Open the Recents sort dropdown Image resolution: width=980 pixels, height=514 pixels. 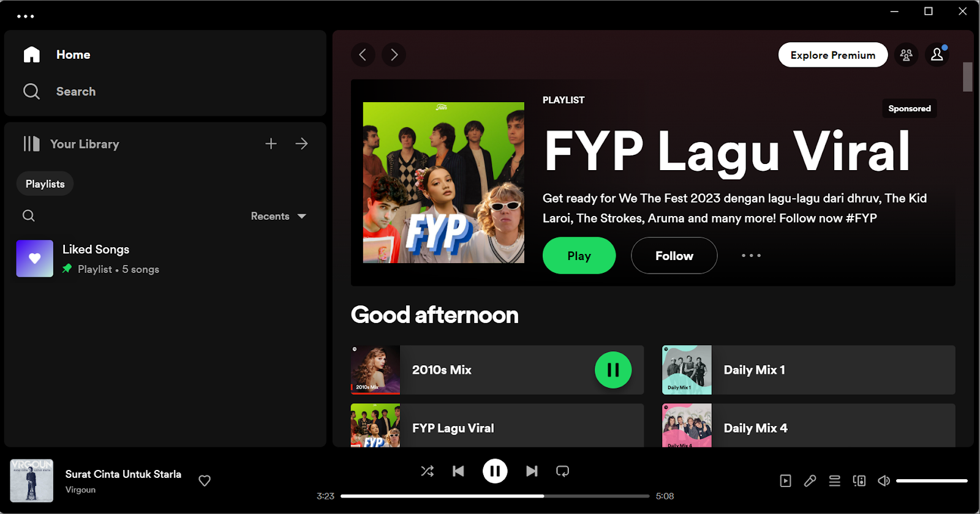pos(279,216)
